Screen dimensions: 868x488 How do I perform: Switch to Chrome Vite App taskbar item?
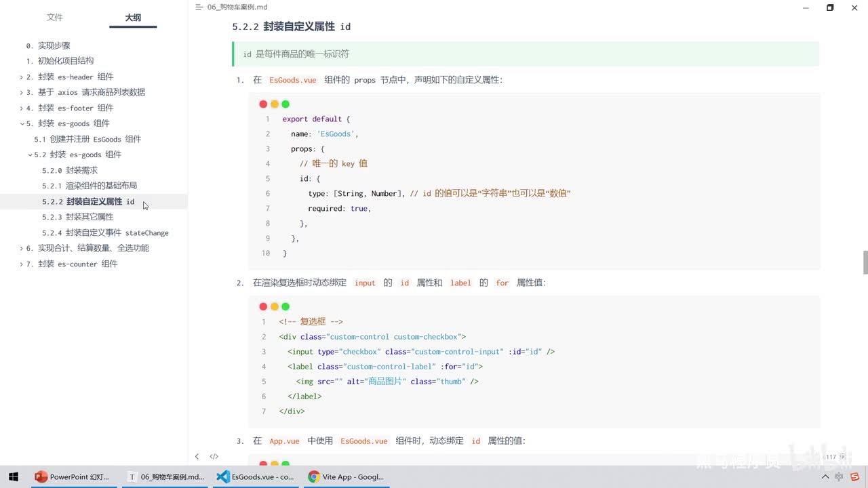pos(347,476)
